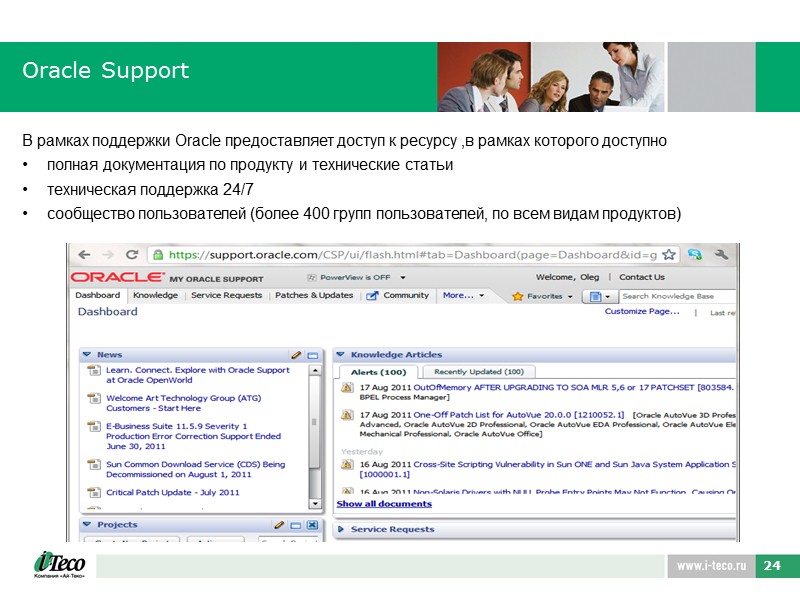Click the browser forward arrow
This screenshot has height=600, width=800.
click(108, 255)
